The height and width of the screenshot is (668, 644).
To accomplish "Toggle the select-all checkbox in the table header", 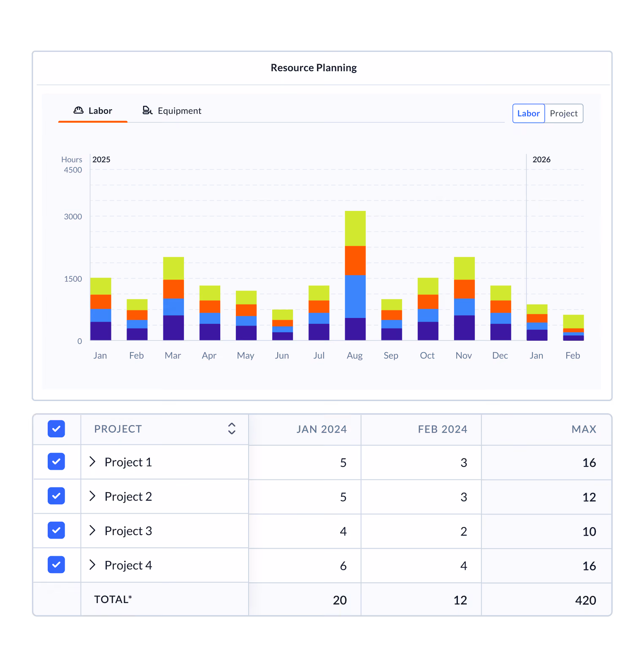I will (56, 429).
